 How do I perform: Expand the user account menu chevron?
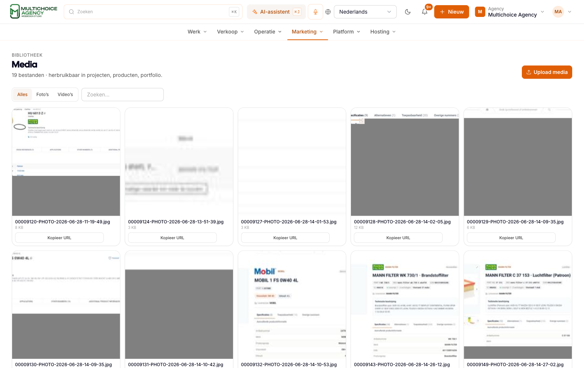[570, 12]
